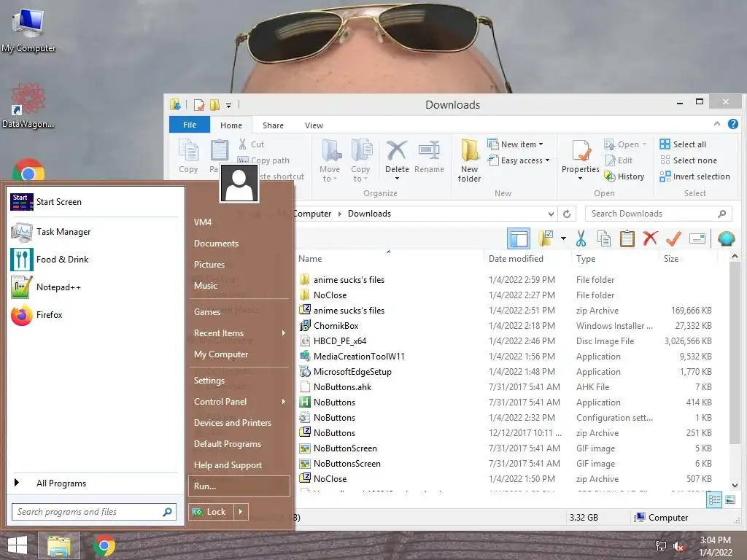Launch Task Manager from start menu
The width and height of the screenshot is (747, 560).
point(94,232)
